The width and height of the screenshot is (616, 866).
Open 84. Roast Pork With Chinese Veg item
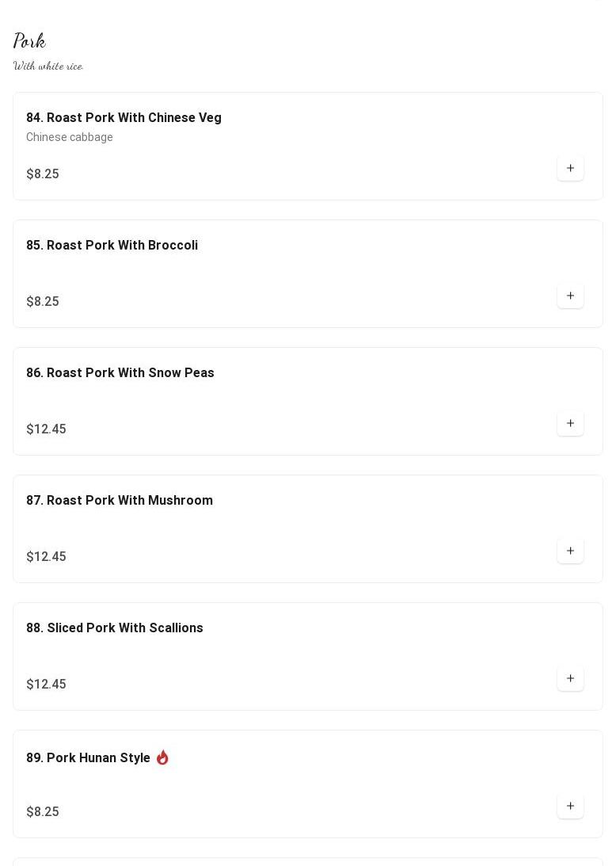(x=124, y=118)
